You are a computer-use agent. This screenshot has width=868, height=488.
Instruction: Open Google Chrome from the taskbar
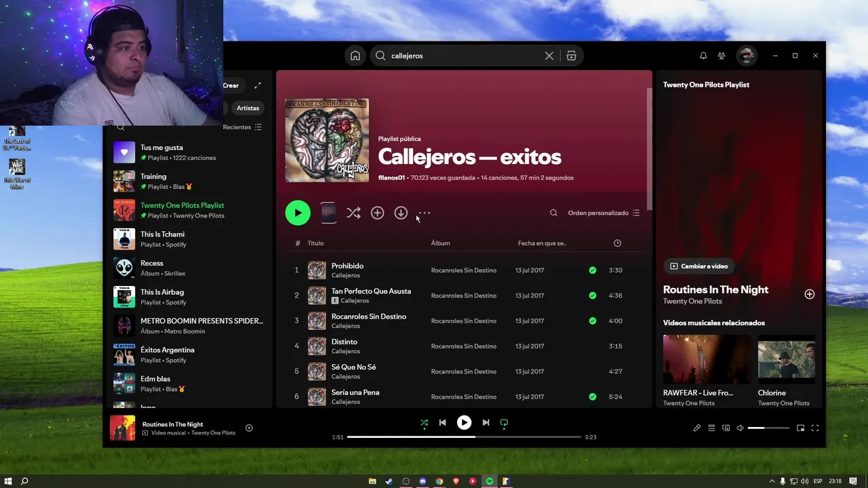click(x=439, y=481)
